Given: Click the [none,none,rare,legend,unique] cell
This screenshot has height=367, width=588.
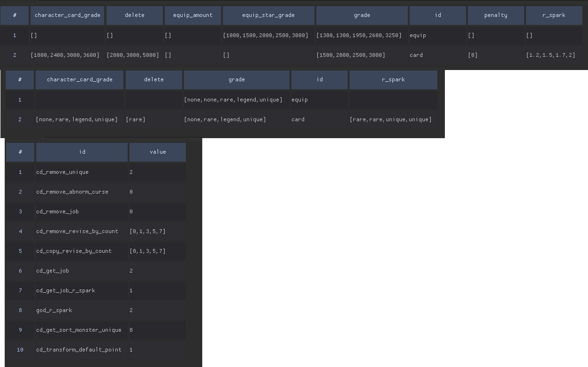Looking at the screenshot, I should point(237,100).
